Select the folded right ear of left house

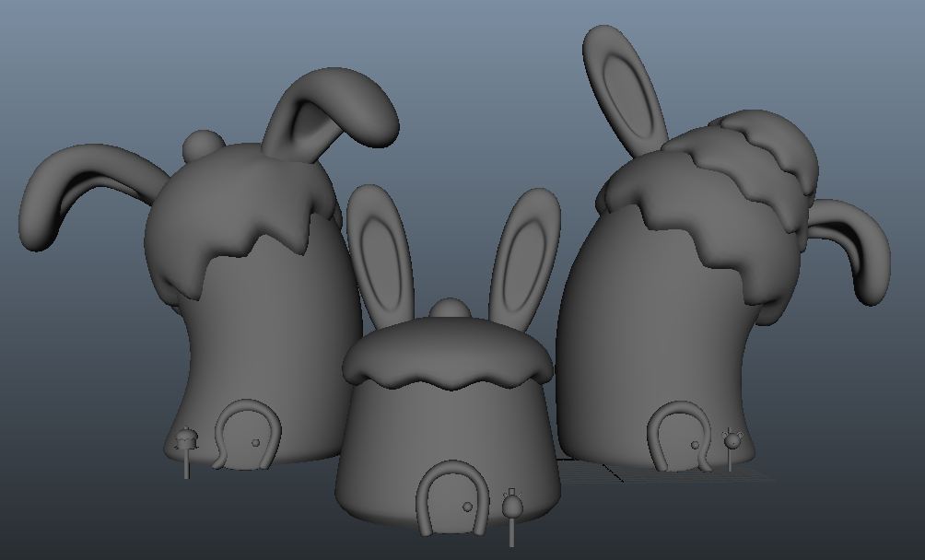331,115
